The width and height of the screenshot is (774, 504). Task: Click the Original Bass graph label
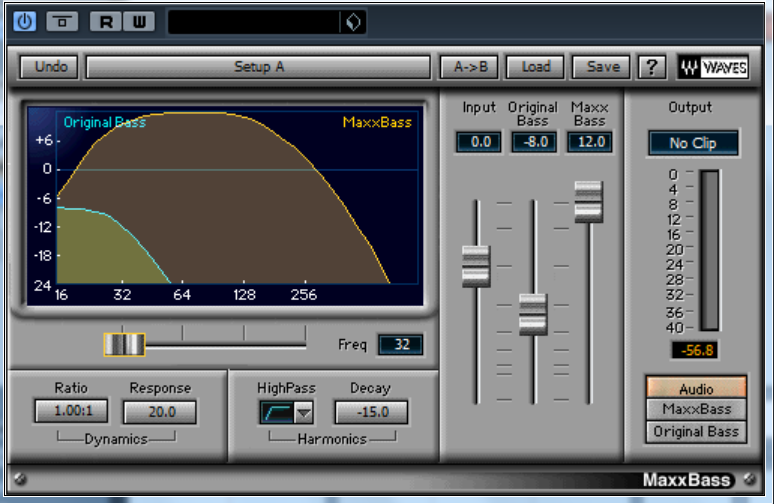pyautogui.click(x=105, y=122)
